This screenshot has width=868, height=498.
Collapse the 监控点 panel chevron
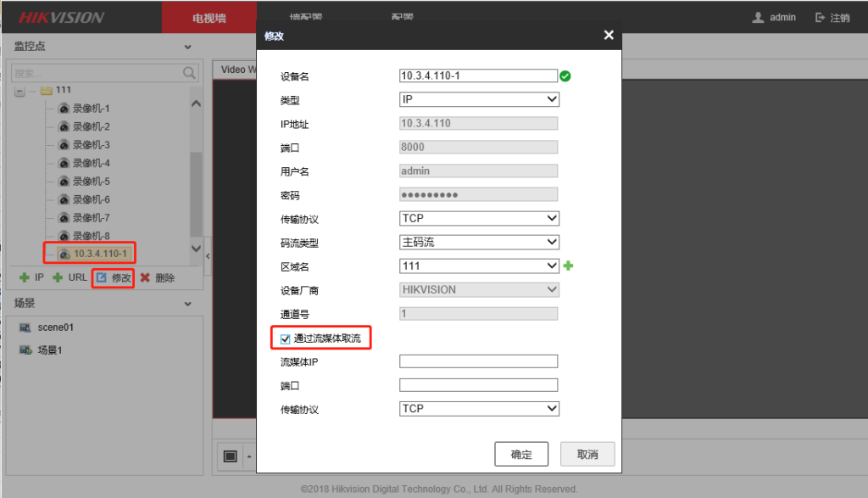tap(188, 46)
